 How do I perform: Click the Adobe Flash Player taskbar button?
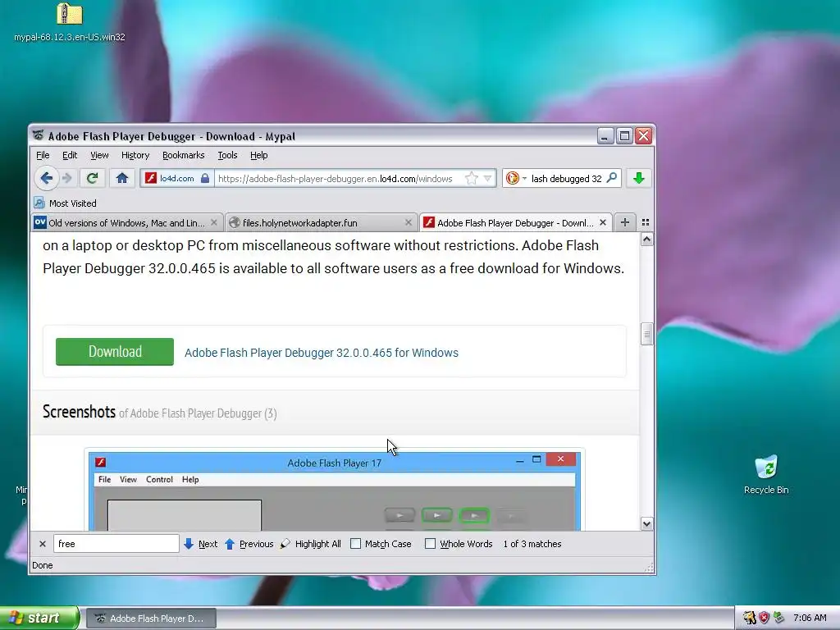point(151,619)
